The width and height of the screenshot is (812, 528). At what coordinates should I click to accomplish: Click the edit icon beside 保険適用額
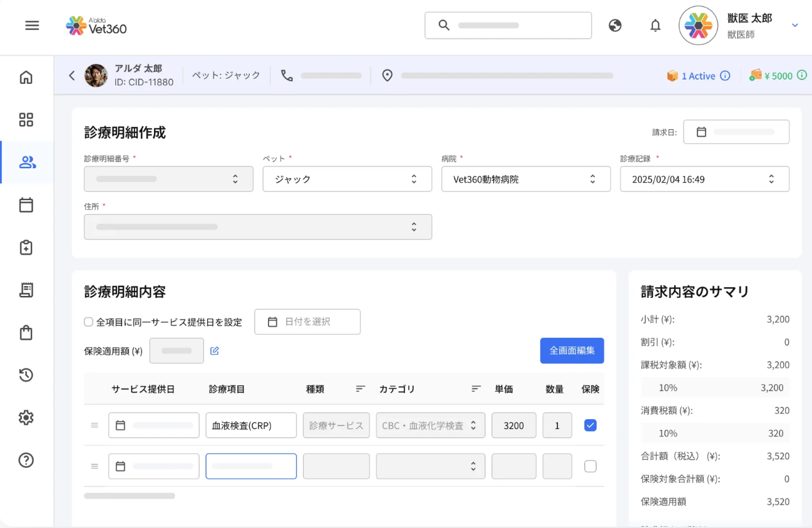tap(215, 351)
